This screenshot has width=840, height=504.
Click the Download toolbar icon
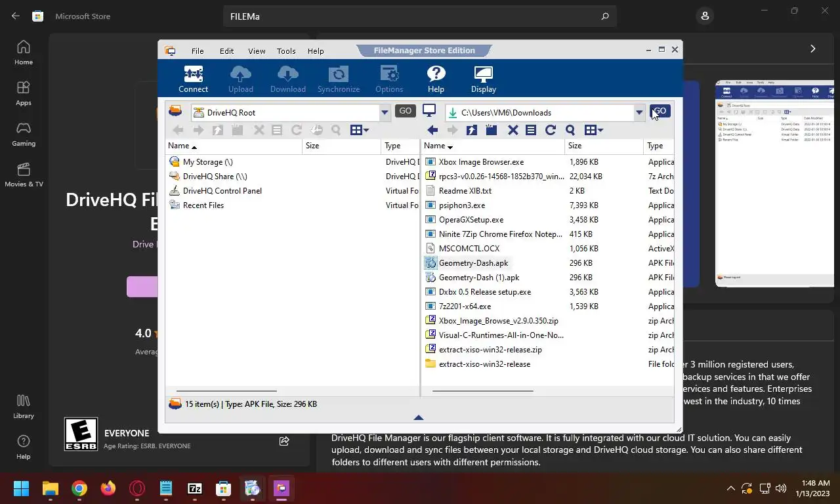click(x=287, y=79)
